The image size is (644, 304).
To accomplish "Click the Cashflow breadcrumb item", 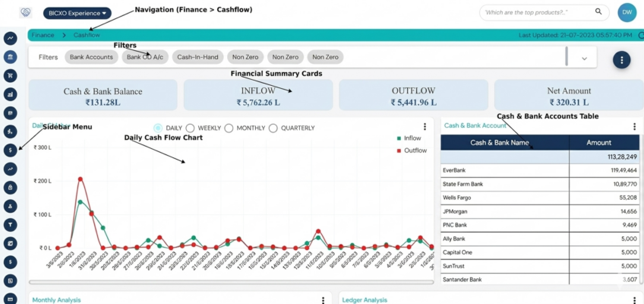I will point(87,35).
